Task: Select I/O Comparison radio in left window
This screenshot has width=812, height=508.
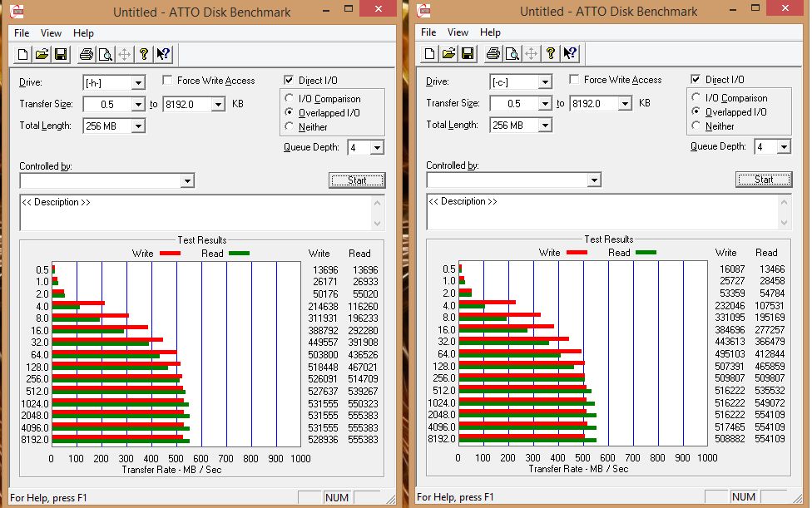Action: click(289, 98)
